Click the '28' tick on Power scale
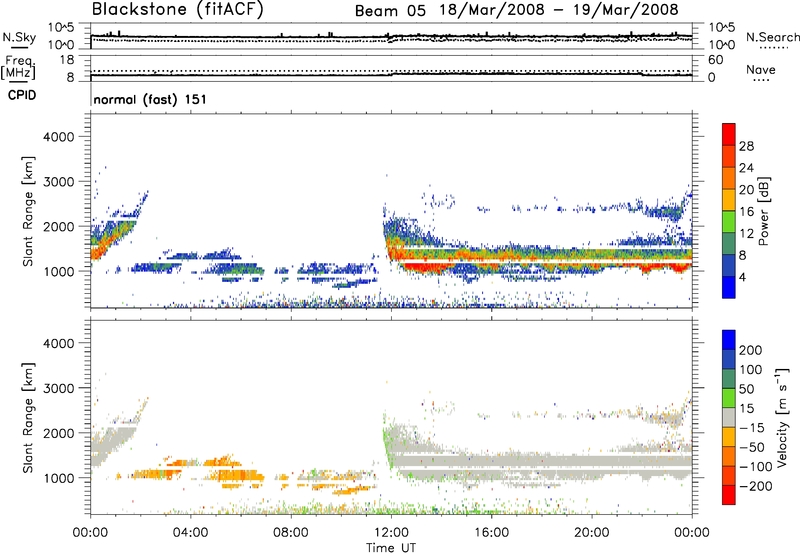 [x=746, y=146]
